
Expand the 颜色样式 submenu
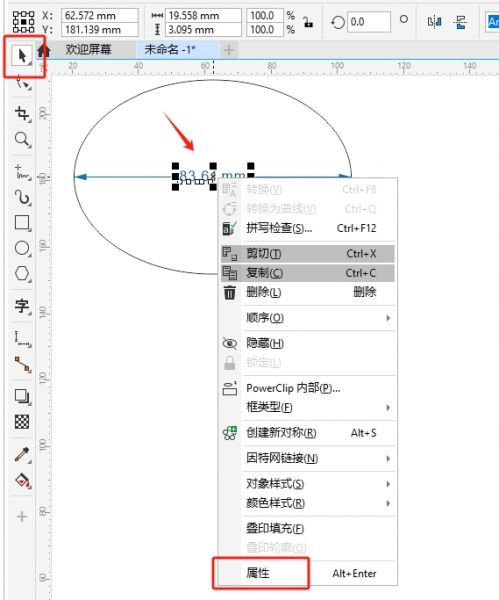(x=308, y=503)
